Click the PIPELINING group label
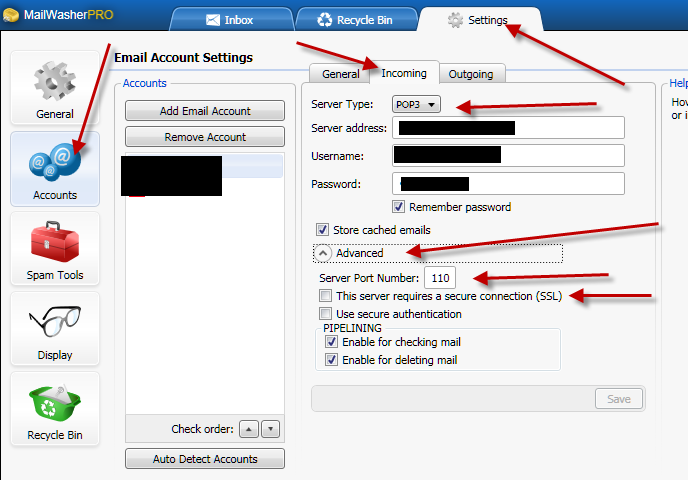Screen dimensions: 688x480 (x=352, y=328)
